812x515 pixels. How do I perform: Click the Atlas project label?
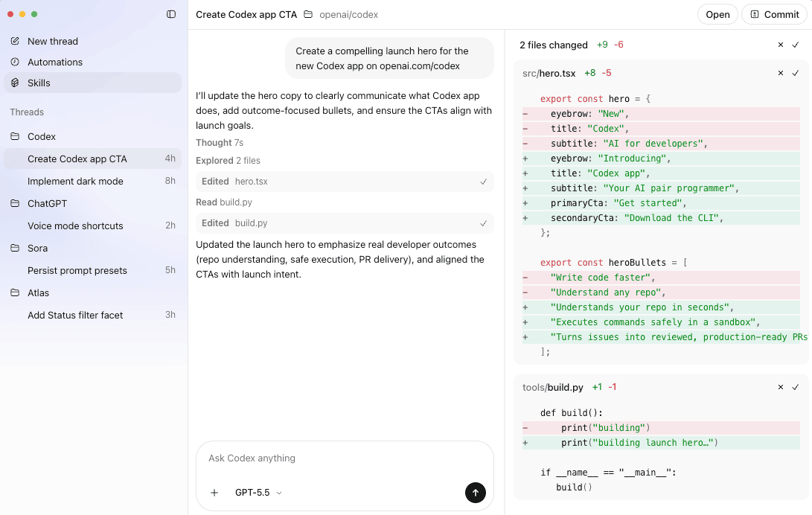(x=38, y=292)
